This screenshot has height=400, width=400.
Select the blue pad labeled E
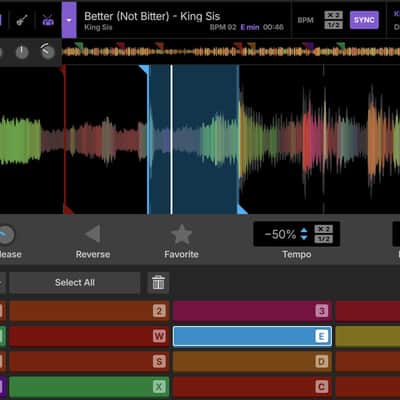click(x=252, y=336)
